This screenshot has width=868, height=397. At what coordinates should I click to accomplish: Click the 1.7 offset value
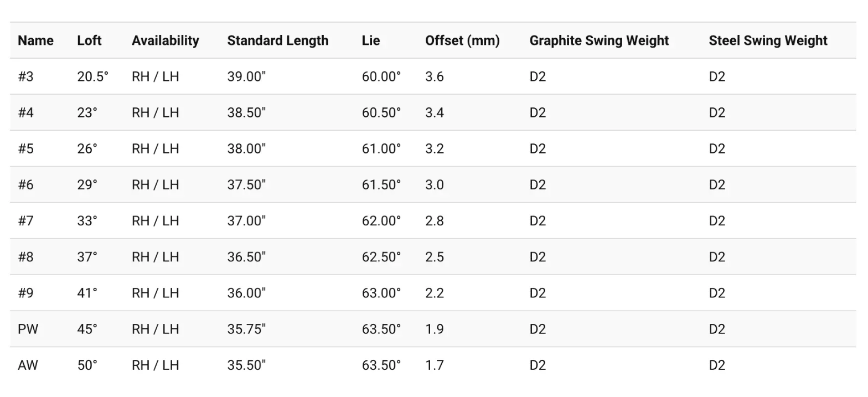[434, 365]
